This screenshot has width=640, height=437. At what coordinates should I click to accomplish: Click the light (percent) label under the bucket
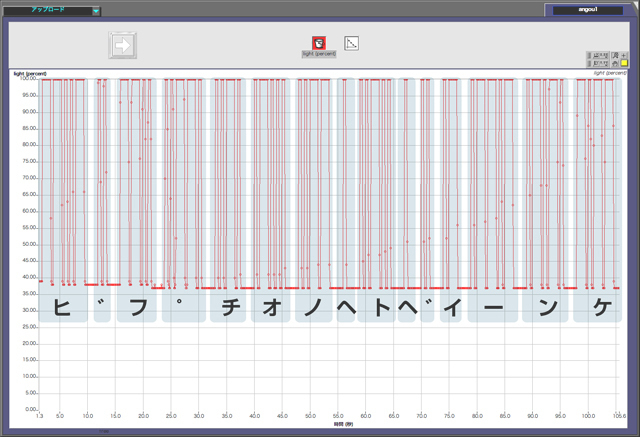(x=319, y=54)
